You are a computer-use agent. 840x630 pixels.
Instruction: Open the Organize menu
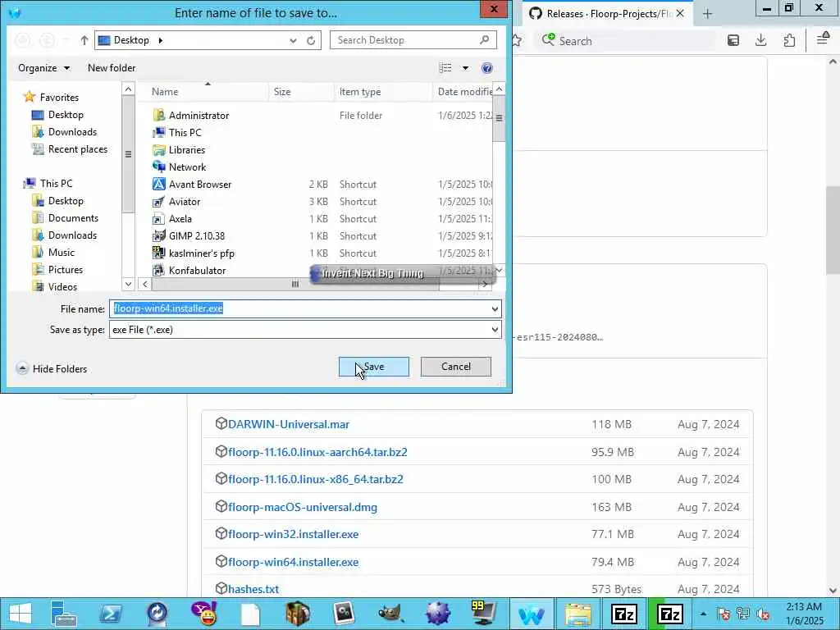(x=43, y=68)
